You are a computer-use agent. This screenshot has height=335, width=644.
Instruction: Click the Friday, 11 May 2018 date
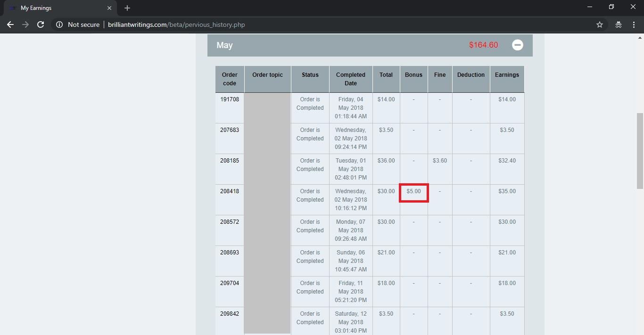tap(351, 292)
